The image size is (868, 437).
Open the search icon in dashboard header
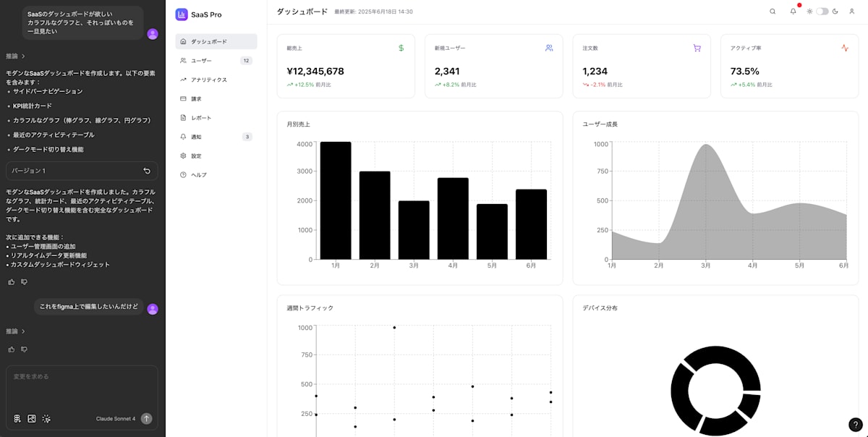tap(773, 12)
